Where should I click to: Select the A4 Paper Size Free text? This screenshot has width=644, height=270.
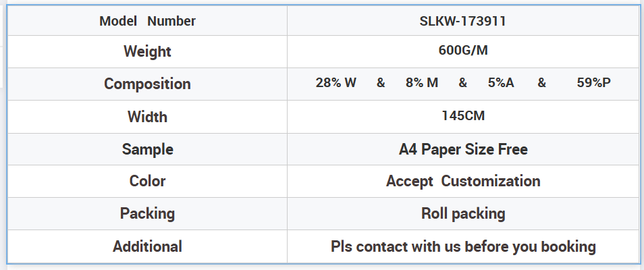(463, 149)
